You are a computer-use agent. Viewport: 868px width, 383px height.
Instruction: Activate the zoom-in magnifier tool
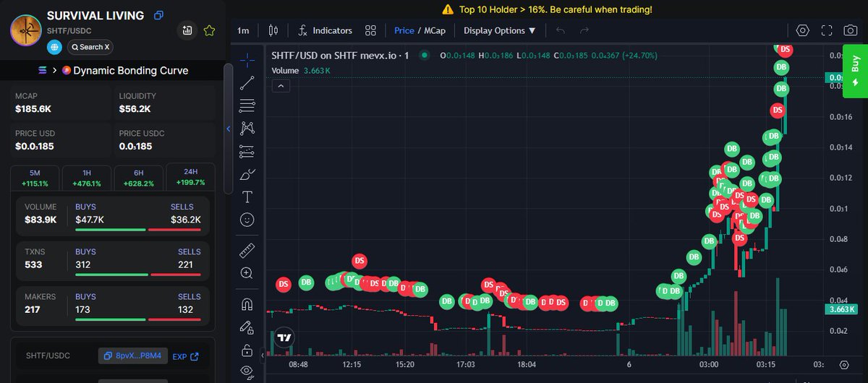(x=247, y=273)
